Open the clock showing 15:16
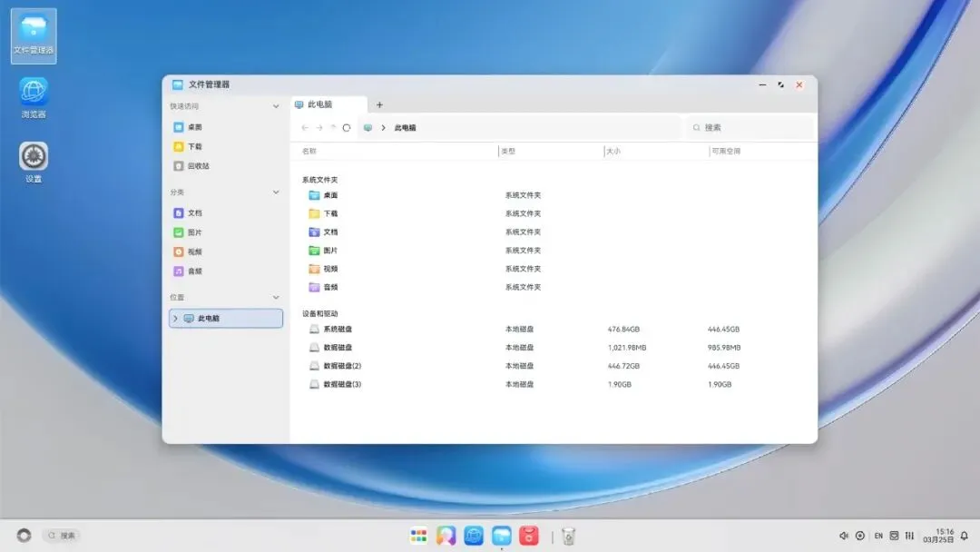This screenshot has height=552, width=980. [x=939, y=536]
